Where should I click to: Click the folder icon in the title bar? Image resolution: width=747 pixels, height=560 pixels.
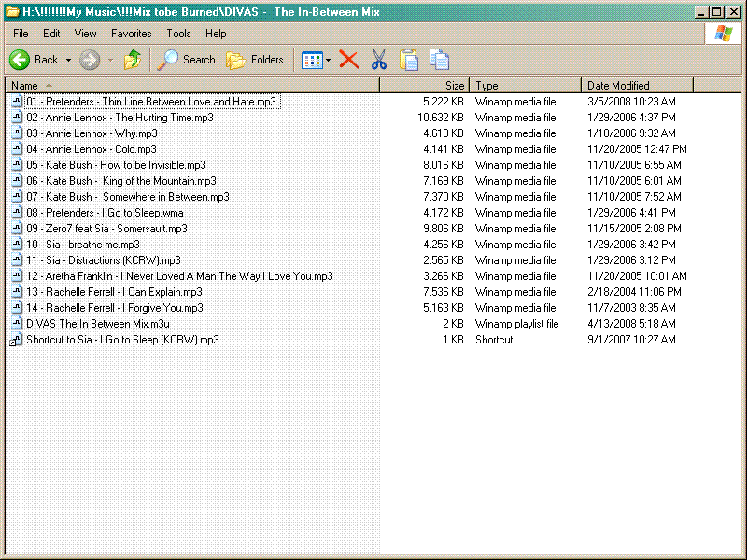[x=12, y=12]
